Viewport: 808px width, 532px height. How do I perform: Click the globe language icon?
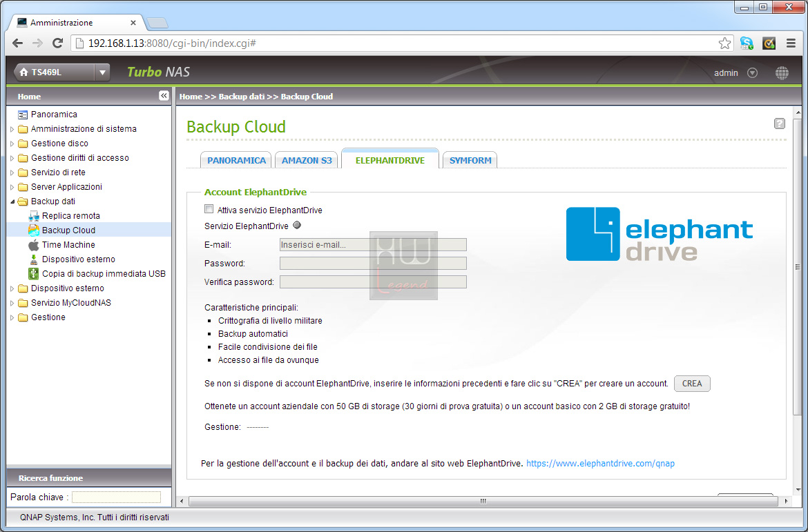click(x=782, y=72)
